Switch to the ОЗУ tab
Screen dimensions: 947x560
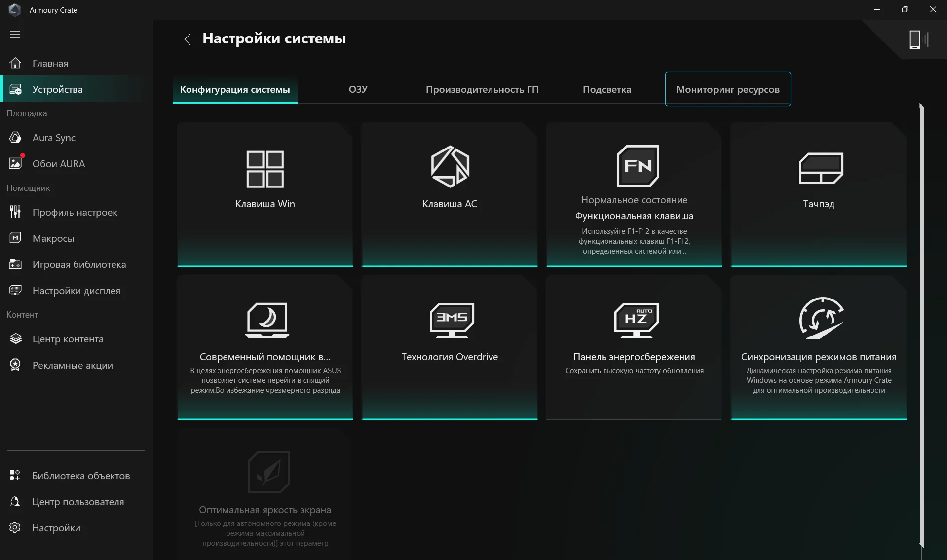click(x=358, y=89)
